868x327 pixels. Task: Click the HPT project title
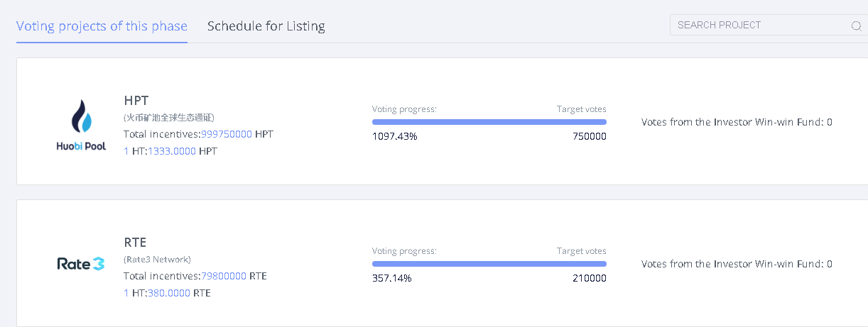[136, 100]
